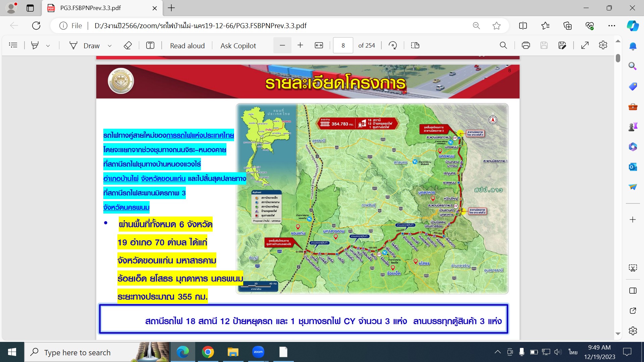This screenshot has height=362, width=644.
Task: Open Find in PDF search icon
Action: pyautogui.click(x=503, y=46)
